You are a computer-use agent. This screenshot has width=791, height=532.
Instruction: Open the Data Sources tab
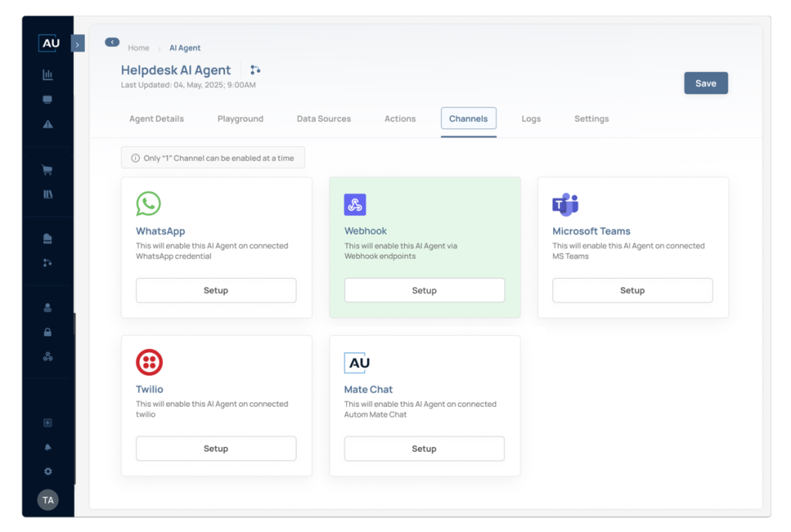click(x=324, y=119)
